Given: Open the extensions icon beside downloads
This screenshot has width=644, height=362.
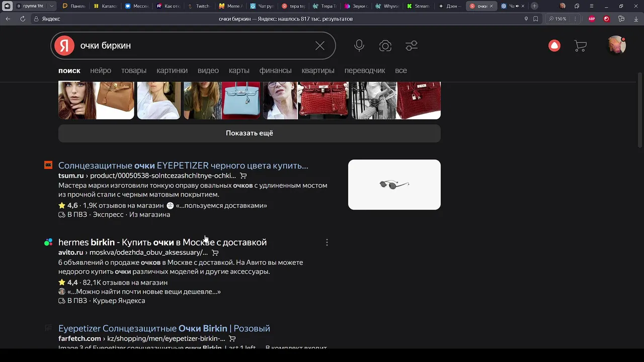Looking at the screenshot, I should click(x=621, y=19).
